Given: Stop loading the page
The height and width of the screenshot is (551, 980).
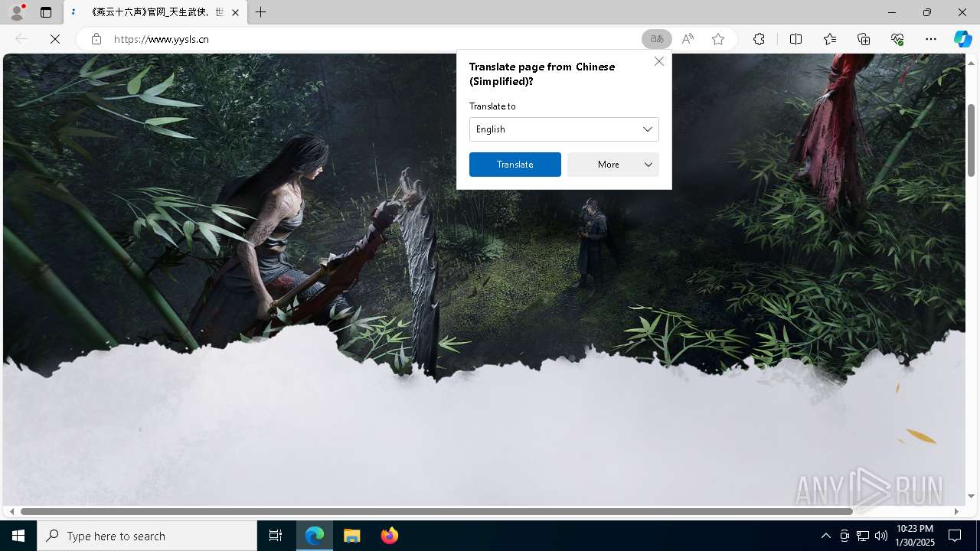Looking at the screenshot, I should [55, 39].
